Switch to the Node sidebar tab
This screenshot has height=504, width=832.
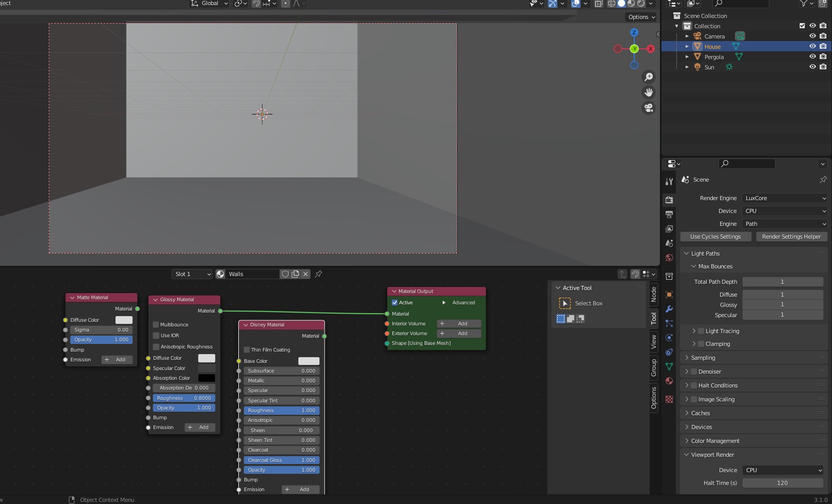pyautogui.click(x=654, y=294)
